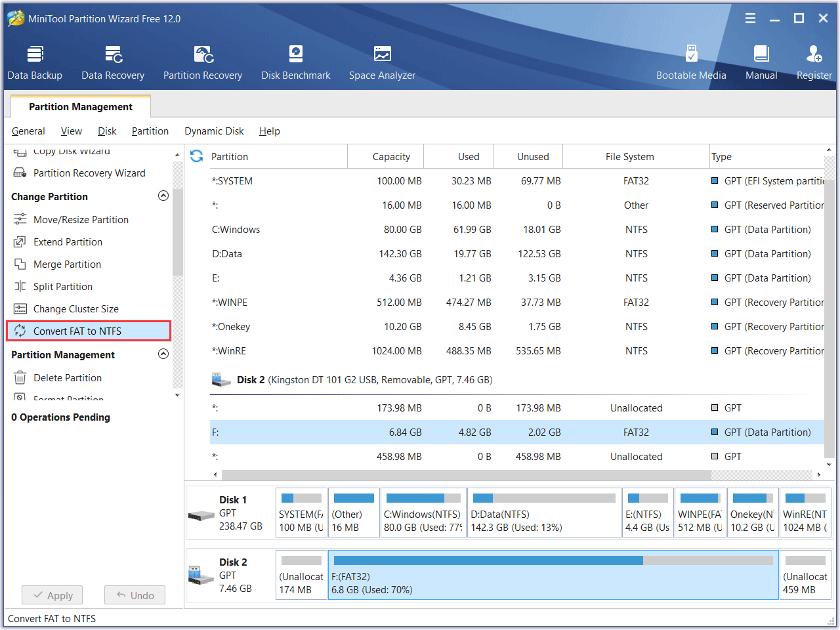The image size is (840, 630).
Task: Select the SYSTEM 100 MB block on Disk 1
Action: 301,513
